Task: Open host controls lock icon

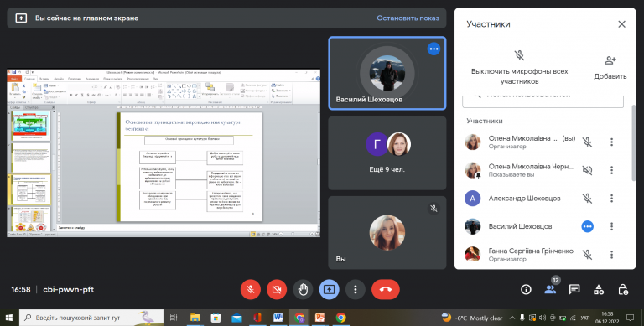Action: (623, 289)
